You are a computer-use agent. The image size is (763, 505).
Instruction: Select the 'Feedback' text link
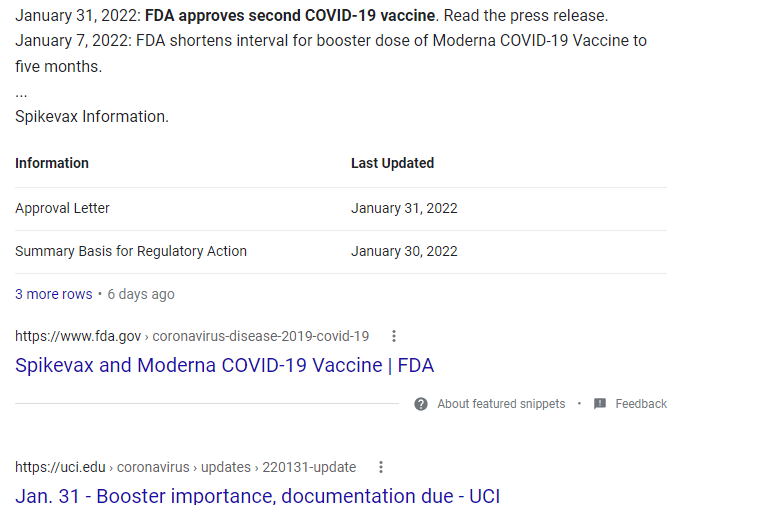pos(641,404)
